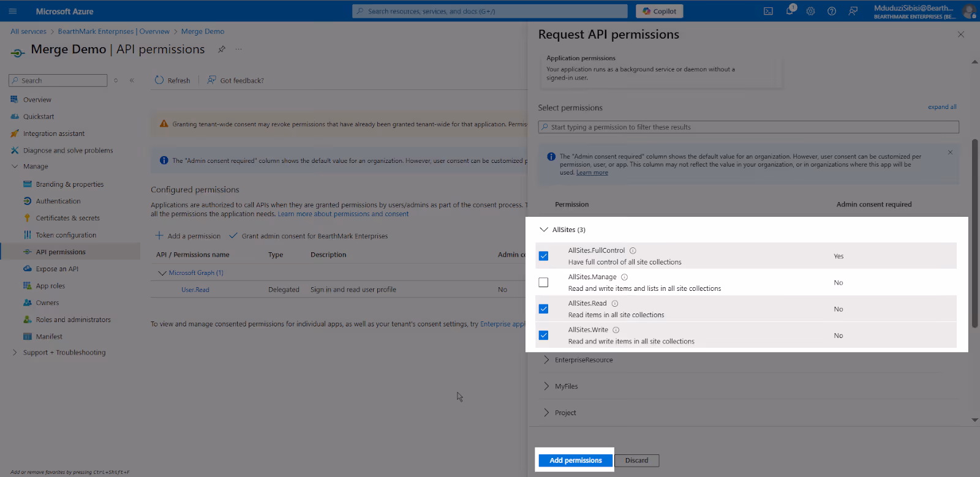The image size is (980, 477).
Task: Open the more options ellipsis beside title
Action: (239, 49)
